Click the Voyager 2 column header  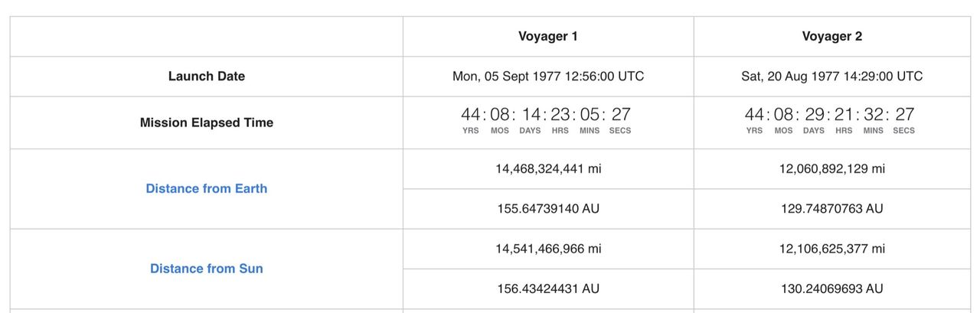832,36
